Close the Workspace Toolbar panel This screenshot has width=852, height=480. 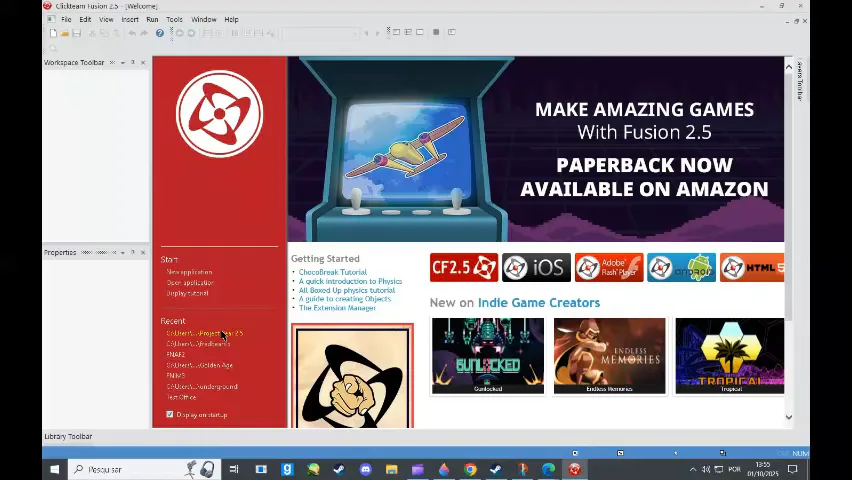pos(143,63)
